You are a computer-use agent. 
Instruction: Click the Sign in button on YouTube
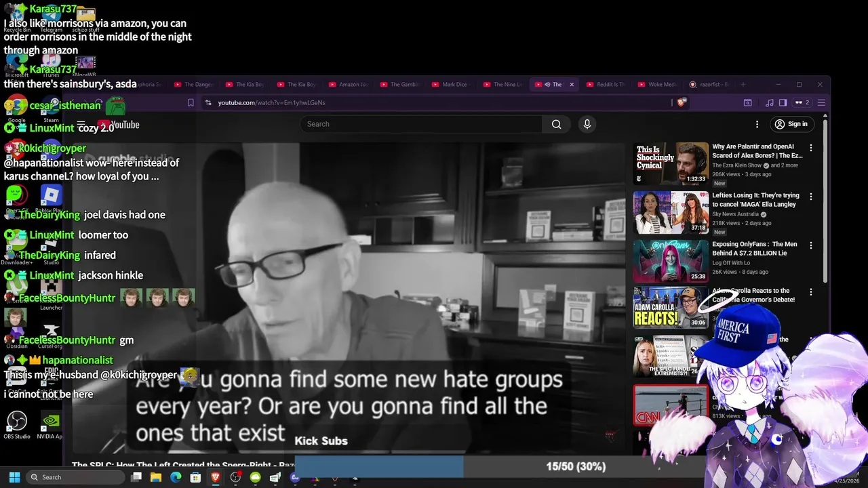[792, 124]
